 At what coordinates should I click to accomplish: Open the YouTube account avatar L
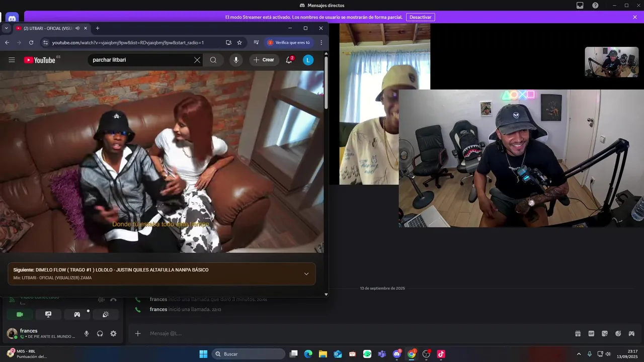coord(308,60)
